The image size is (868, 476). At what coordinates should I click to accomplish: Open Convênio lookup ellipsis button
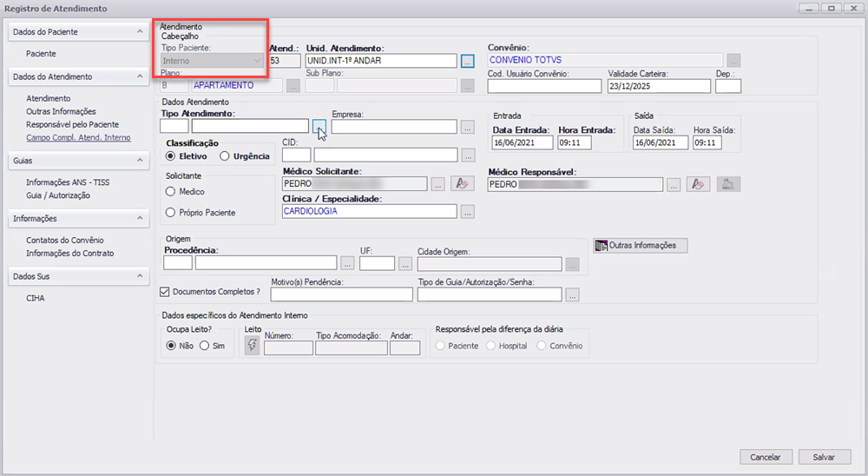(733, 61)
